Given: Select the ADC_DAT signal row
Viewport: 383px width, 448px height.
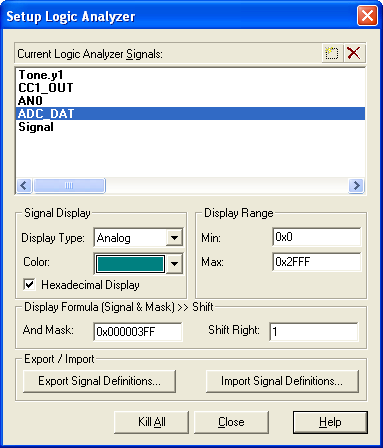Looking at the screenshot, I should click(190, 114).
